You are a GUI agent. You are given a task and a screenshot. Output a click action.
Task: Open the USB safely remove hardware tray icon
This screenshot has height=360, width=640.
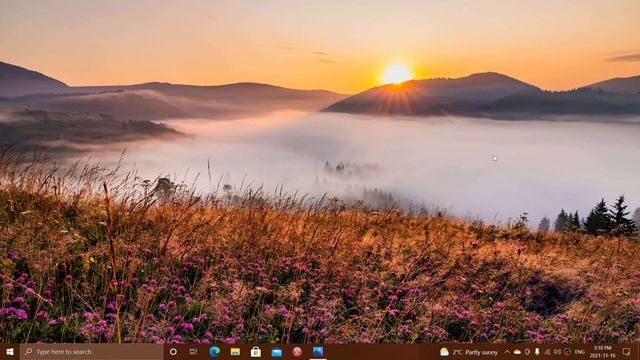pyautogui.click(x=537, y=352)
